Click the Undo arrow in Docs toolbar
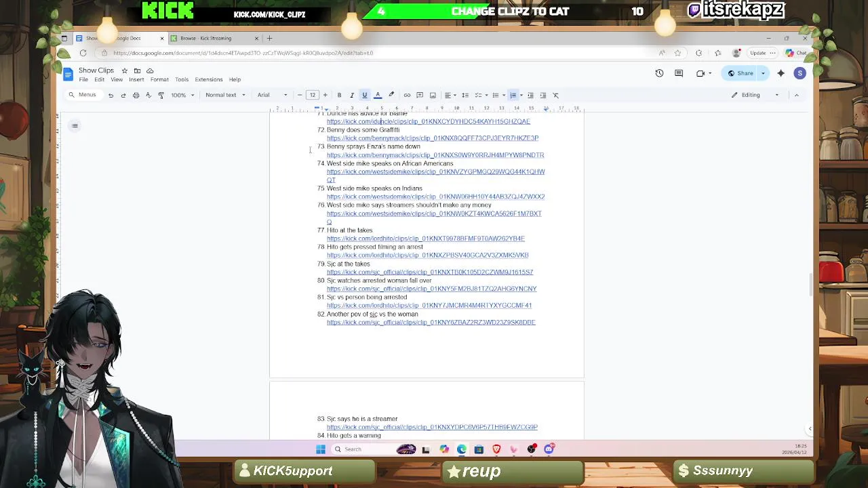The width and height of the screenshot is (868, 488). pyautogui.click(x=111, y=95)
